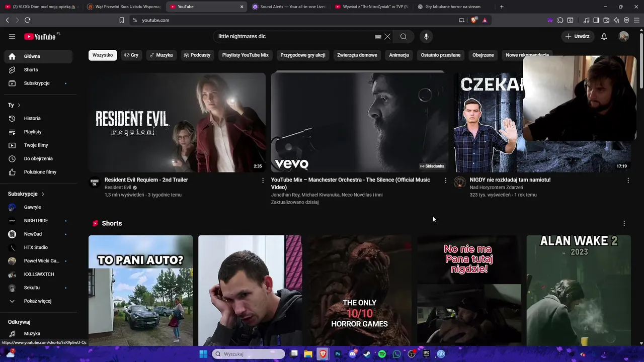
Task: Open Windows Start menu
Action: [203, 354]
